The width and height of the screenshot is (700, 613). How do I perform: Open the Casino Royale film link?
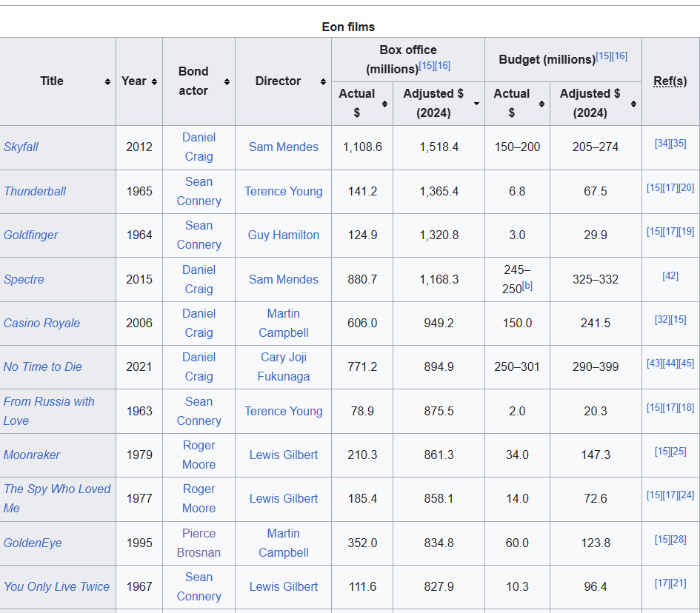point(41,323)
